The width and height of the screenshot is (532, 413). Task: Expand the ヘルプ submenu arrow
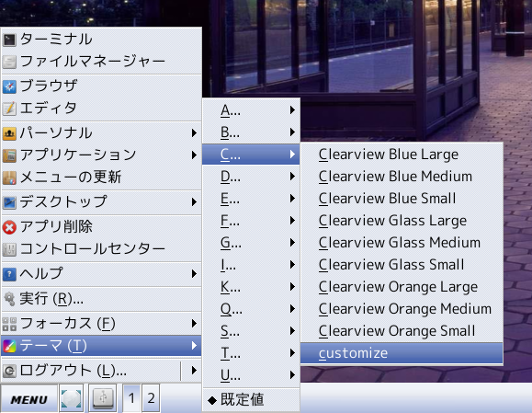point(194,274)
